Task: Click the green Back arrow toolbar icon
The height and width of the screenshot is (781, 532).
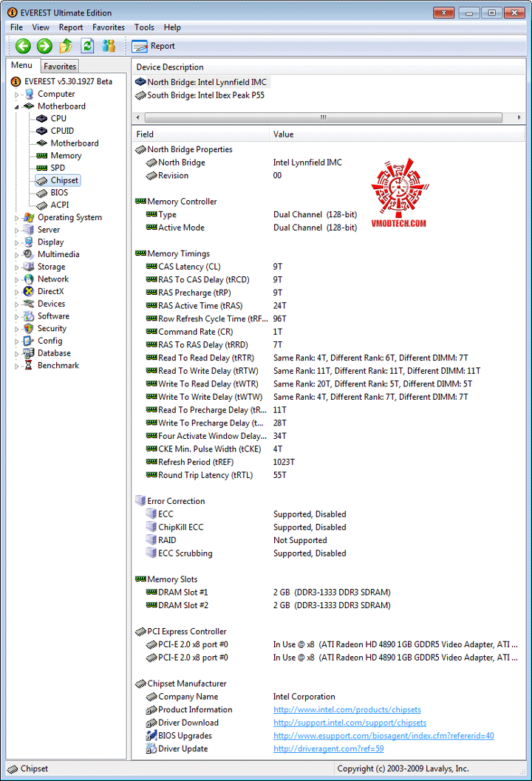Action: [23, 46]
